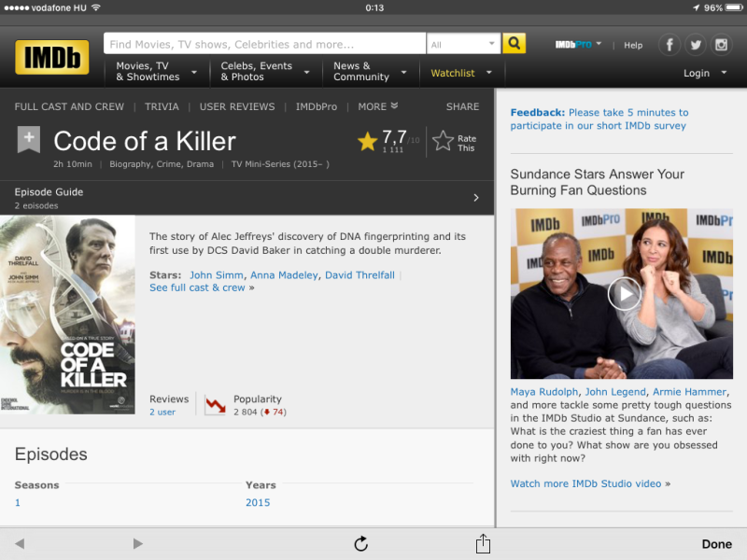Tap Done to close the browser

716,544
